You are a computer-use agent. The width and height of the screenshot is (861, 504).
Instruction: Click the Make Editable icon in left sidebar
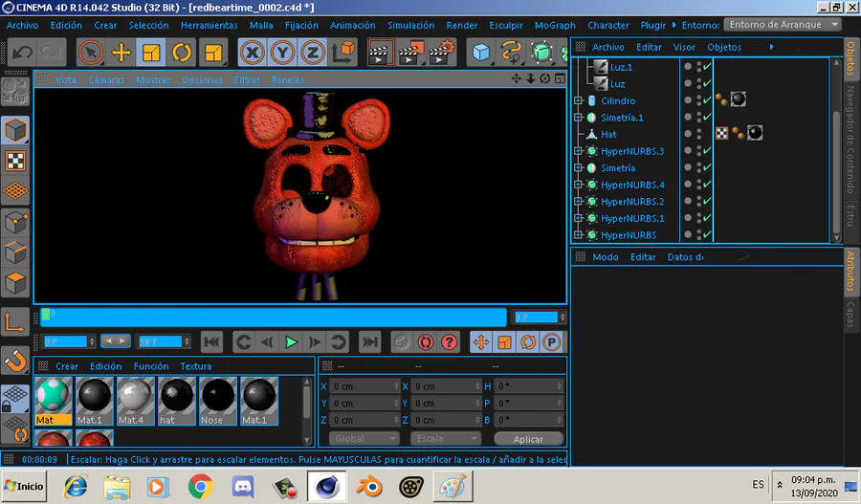coord(15,91)
